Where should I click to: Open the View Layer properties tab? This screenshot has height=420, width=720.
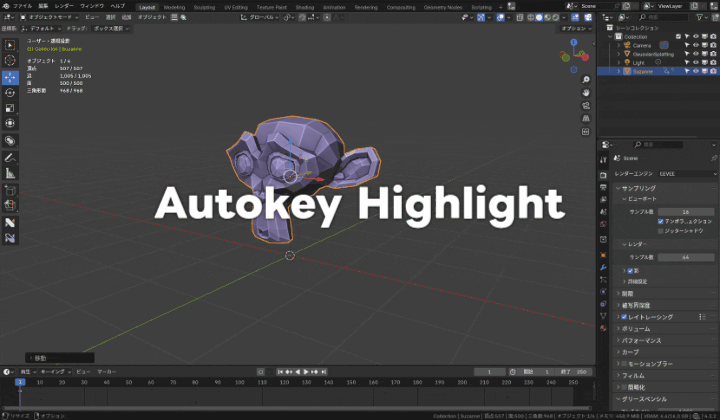(x=603, y=200)
